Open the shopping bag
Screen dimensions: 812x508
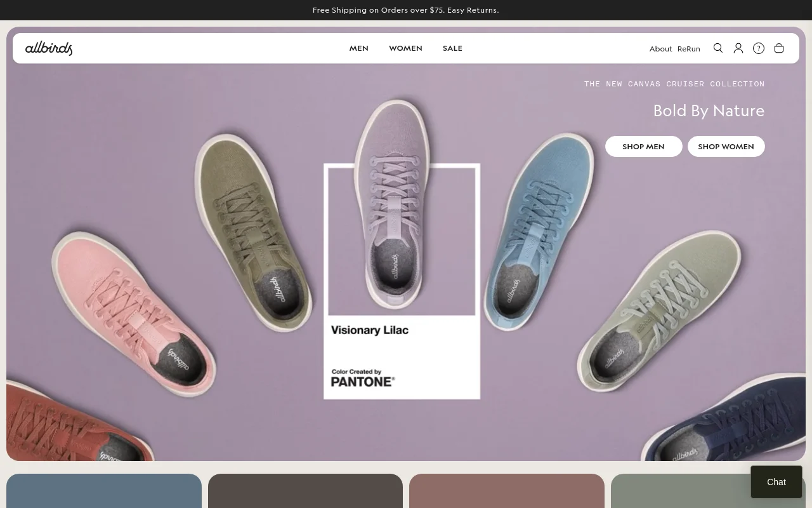pyautogui.click(x=778, y=48)
